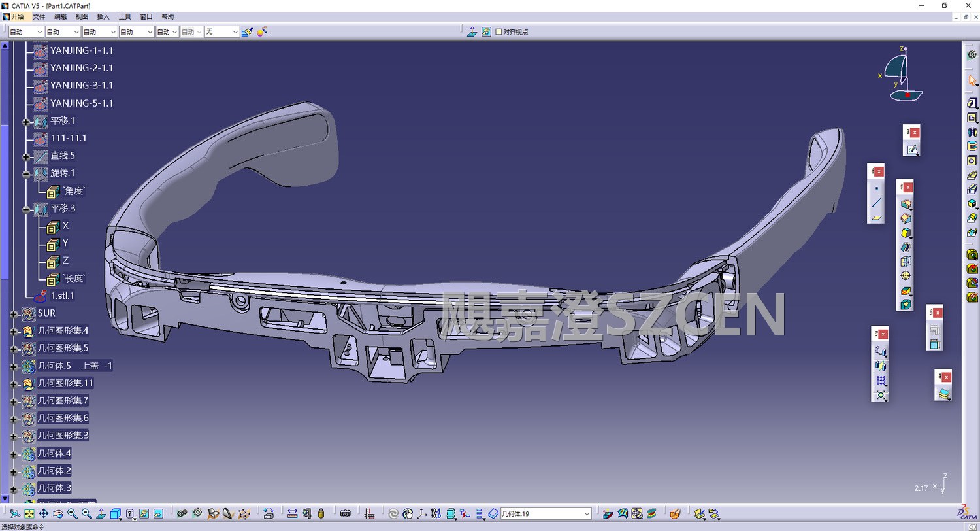This screenshot has height=531, width=980.
Task: Open the 插入 menu
Action: click(x=103, y=16)
